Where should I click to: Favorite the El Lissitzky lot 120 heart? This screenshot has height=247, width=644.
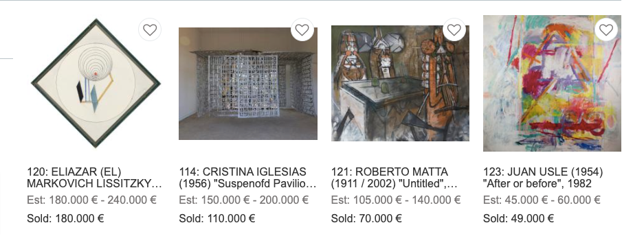click(x=150, y=30)
